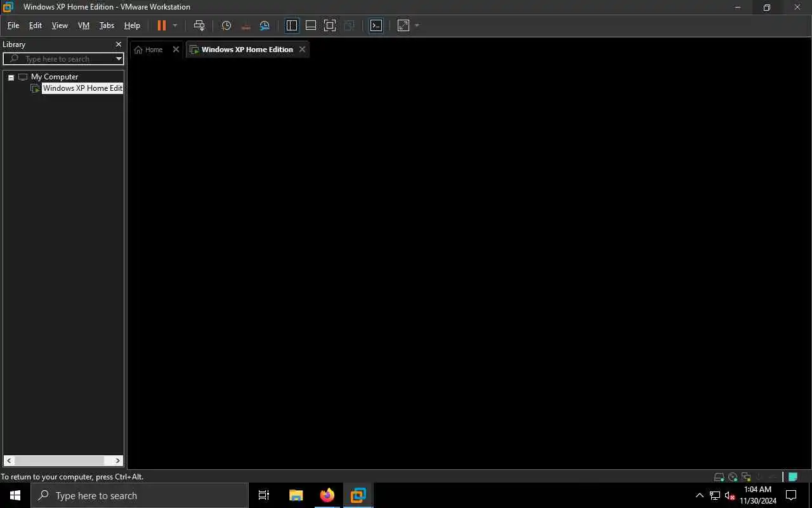The width and height of the screenshot is (812, 508).
Task: Open the Help menu
Action: click(x=132, y=25)
